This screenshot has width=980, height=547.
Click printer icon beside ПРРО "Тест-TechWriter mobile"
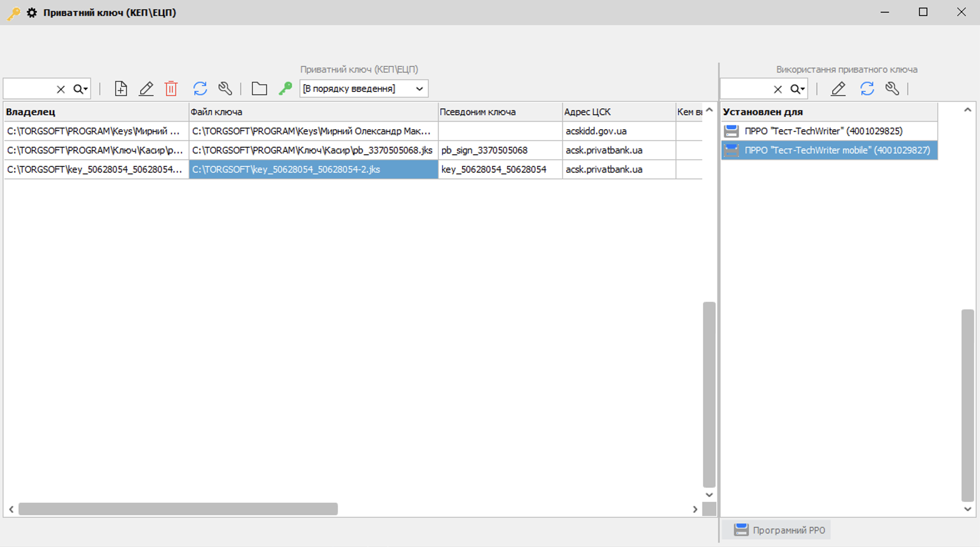(731, 150)
